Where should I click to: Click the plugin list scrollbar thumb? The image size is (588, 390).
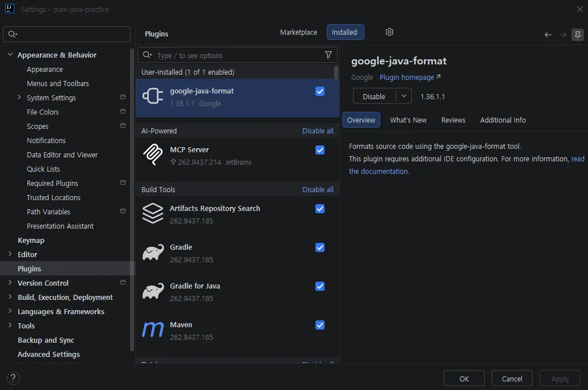pos(336,72)
